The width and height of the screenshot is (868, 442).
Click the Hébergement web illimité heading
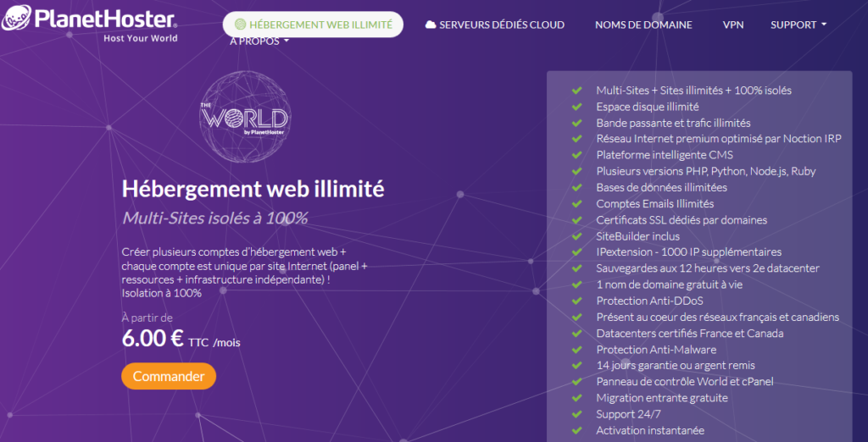tap(253, 189)
